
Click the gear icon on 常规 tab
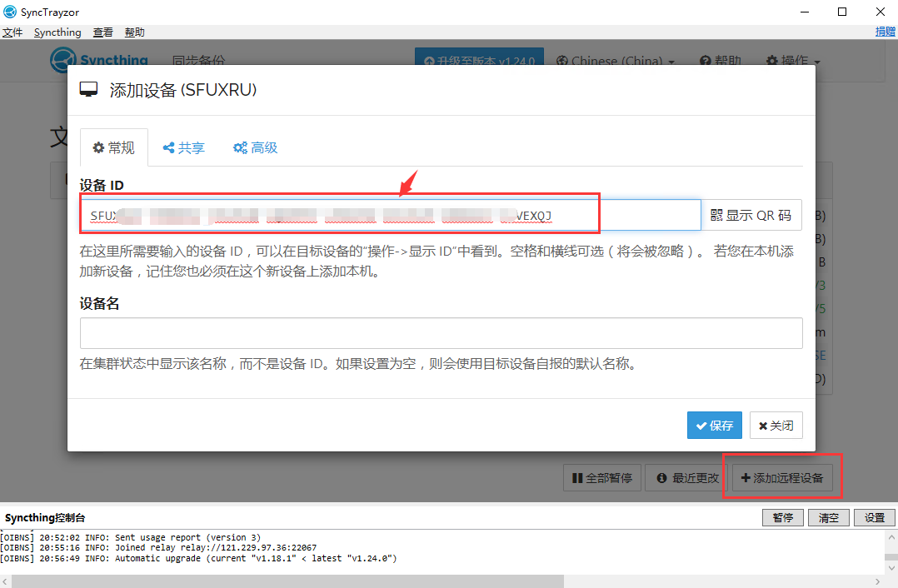[x=97, y=147]
